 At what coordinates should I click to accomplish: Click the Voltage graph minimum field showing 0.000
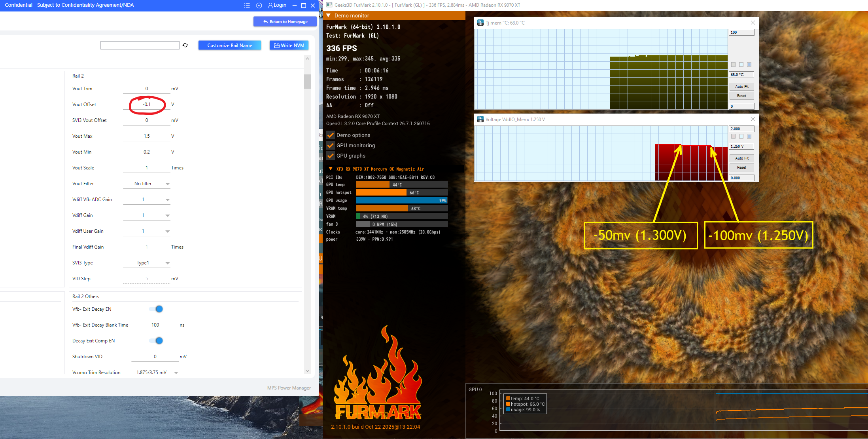741,178
